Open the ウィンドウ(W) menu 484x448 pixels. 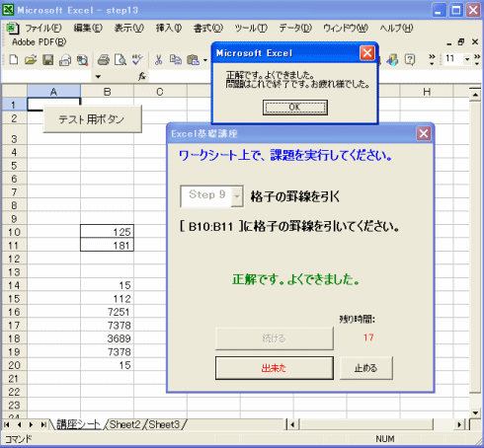coord(346,29)
